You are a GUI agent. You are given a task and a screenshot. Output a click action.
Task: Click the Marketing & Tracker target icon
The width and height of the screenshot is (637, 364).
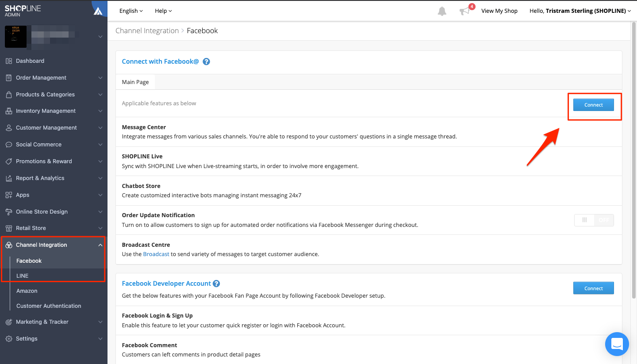[8, 322]
